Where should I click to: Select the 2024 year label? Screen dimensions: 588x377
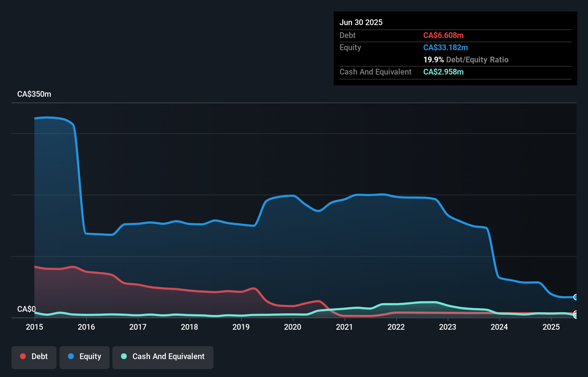500,327
